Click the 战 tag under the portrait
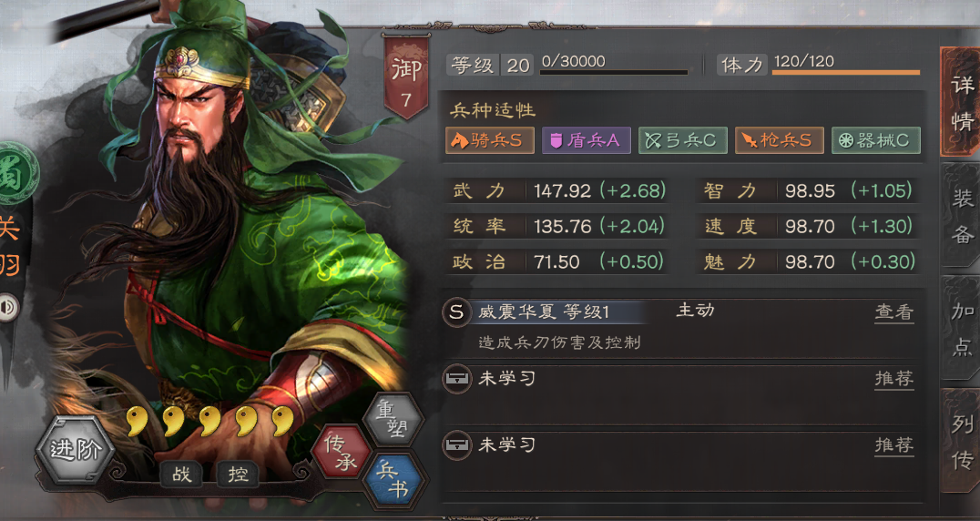This screenshot has height=521, width=980. click(x=181, y=475)
